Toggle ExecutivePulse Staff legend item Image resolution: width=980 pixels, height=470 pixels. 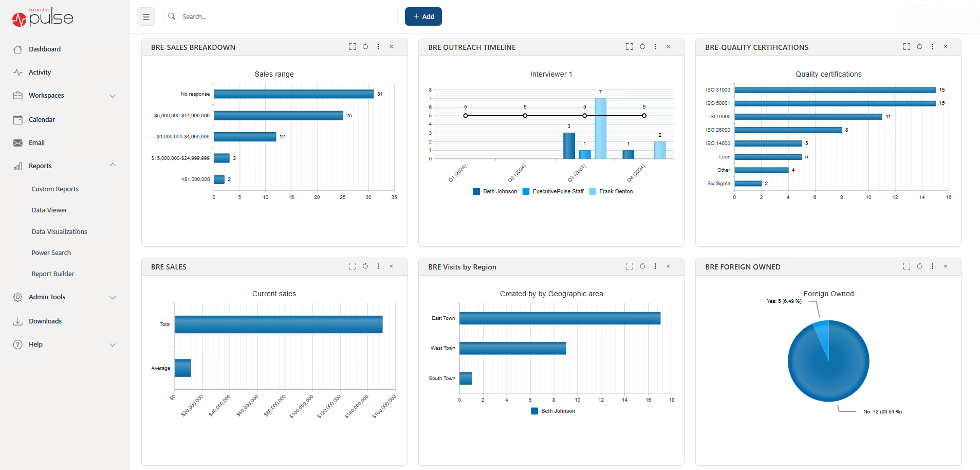click(553, 191)
